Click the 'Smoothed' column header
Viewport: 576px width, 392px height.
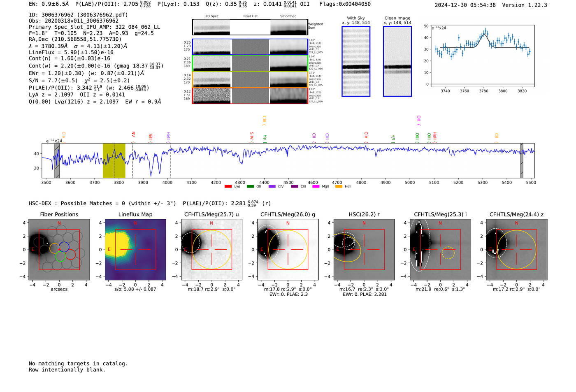288,16
